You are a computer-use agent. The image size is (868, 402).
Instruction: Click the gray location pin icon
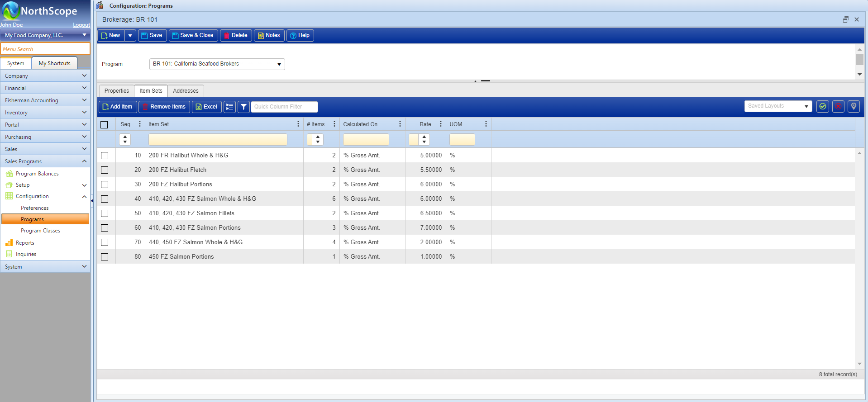[854, 106]
